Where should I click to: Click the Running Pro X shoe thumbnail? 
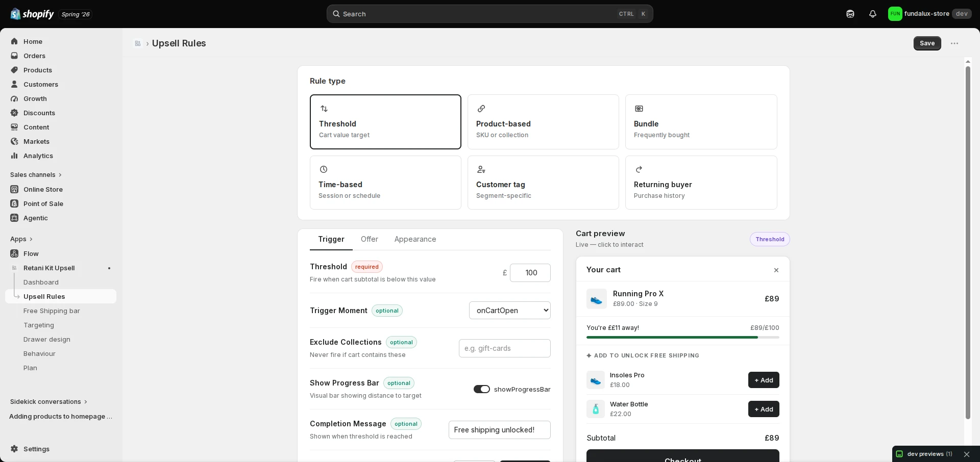pyautogui.click(x=596, y=299)
